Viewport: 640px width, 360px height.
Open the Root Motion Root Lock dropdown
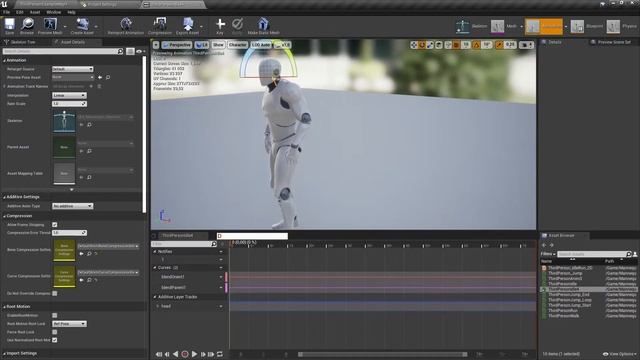pyautogui.click(x=69, y=324)
